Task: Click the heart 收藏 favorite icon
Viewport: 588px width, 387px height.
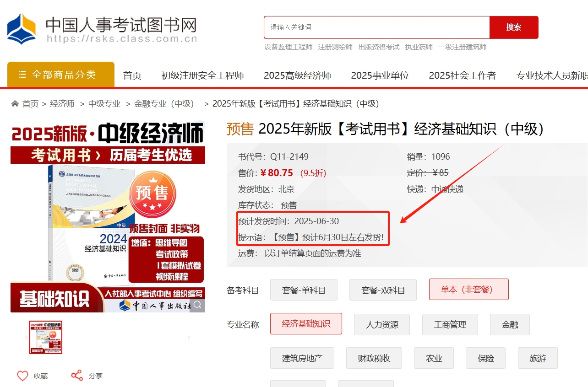Action: point(22,376)
